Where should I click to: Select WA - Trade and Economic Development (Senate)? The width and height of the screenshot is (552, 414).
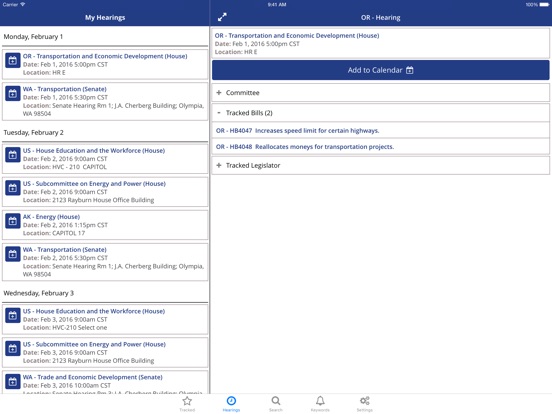(x=105, y=382)
